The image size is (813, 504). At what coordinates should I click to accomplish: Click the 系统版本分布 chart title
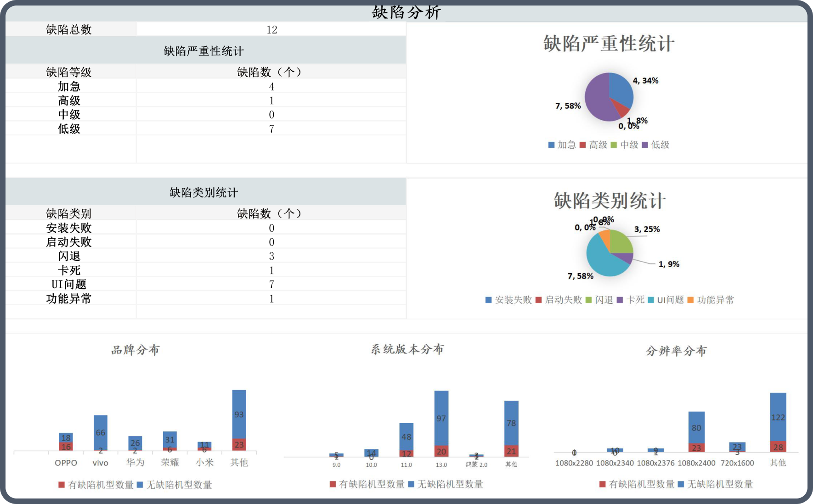(407, 349)
